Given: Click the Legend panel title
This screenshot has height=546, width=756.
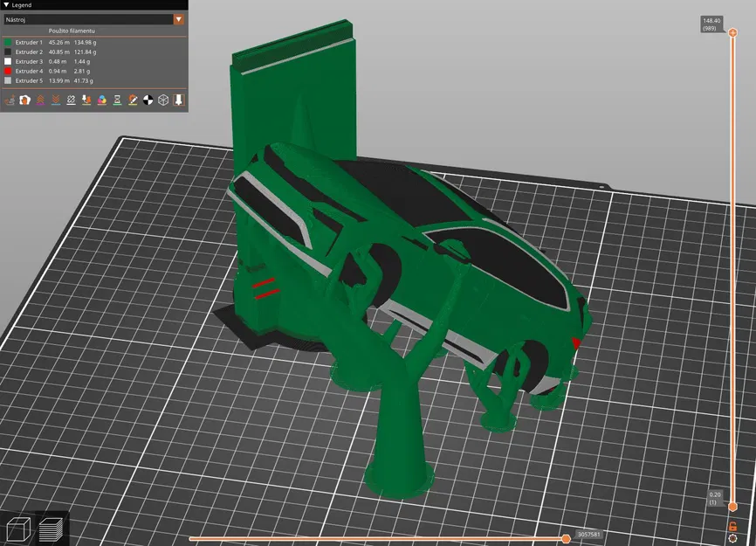Looking at the screenshot, I should click(22, 5).
